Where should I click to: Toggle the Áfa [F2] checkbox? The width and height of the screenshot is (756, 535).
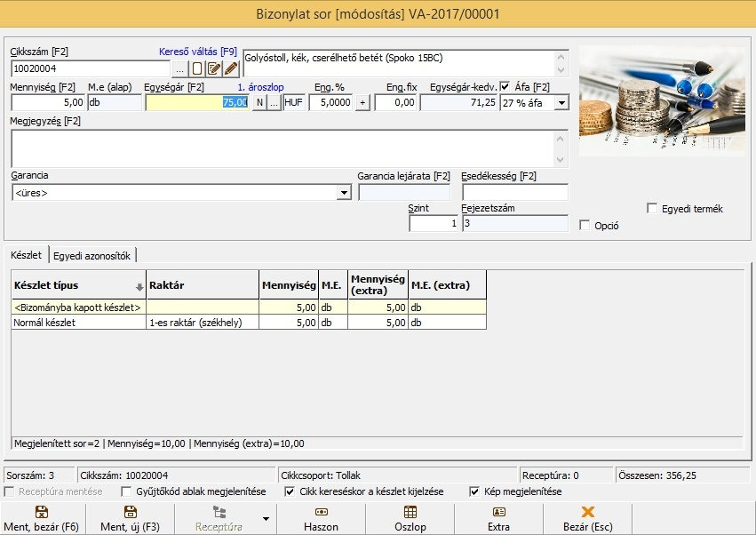[505, 87]
